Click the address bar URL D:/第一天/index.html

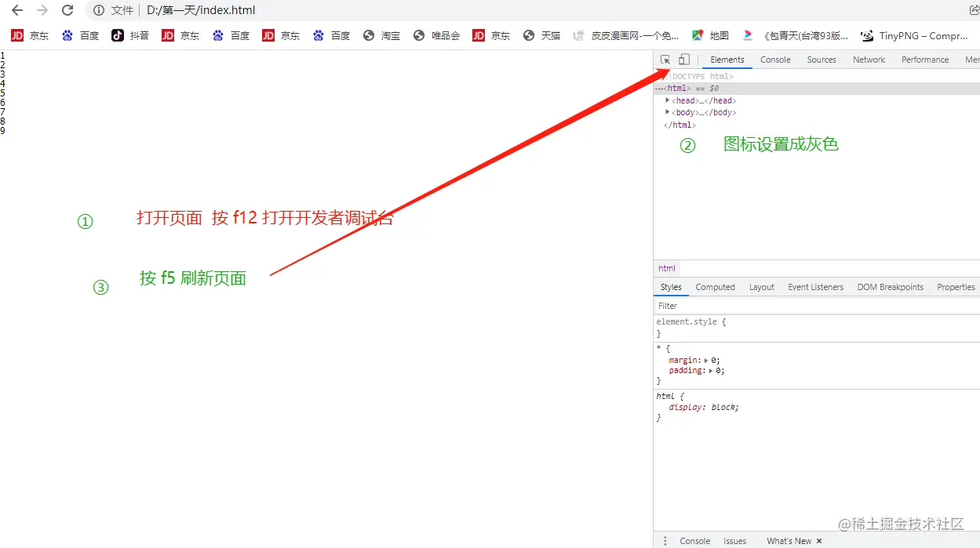click(201, 10)
